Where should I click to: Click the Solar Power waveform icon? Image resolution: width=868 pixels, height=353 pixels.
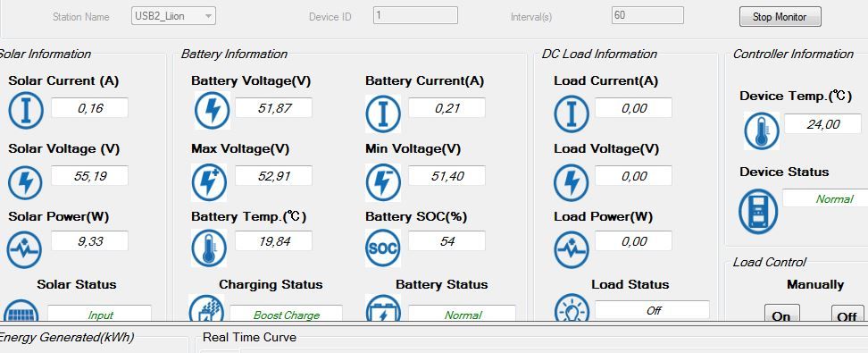pos(24,250)
